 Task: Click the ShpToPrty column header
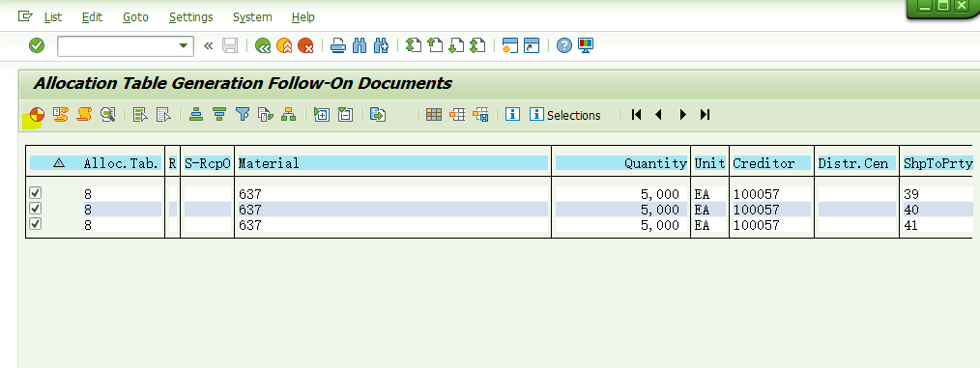pos(937,163)
